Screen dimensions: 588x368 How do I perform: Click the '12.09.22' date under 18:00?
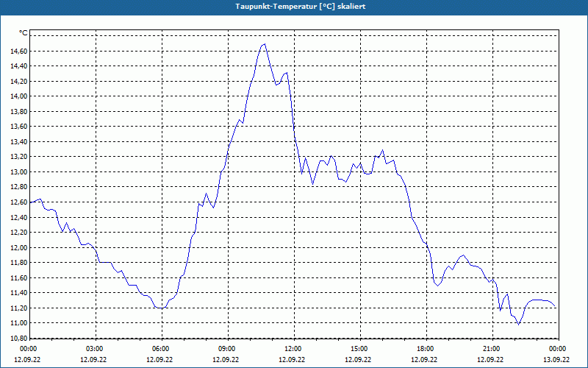424,359
